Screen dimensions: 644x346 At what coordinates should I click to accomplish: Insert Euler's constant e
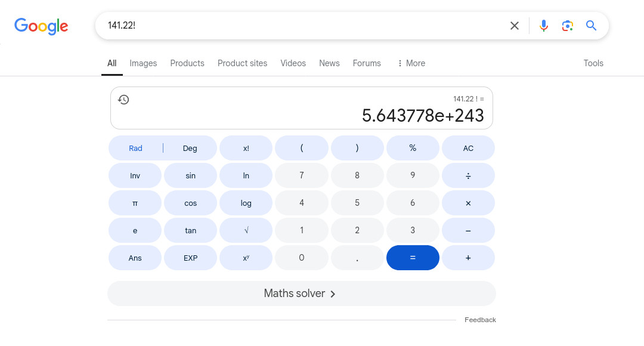tap(135, 230)
